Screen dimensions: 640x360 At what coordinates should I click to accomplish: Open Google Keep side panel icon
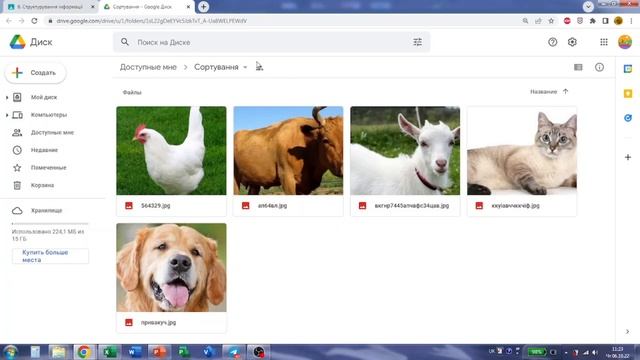tap(628, 93)
